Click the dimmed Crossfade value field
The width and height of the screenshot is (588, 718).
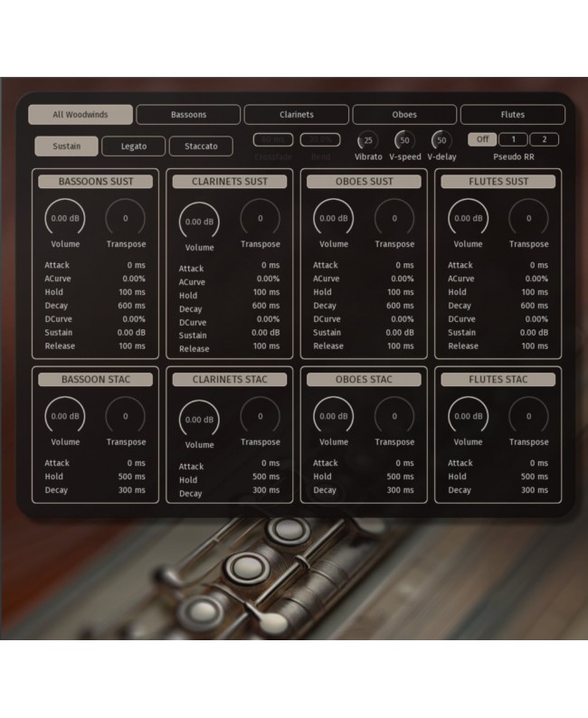pyautogui.click(x=273, y=139)
